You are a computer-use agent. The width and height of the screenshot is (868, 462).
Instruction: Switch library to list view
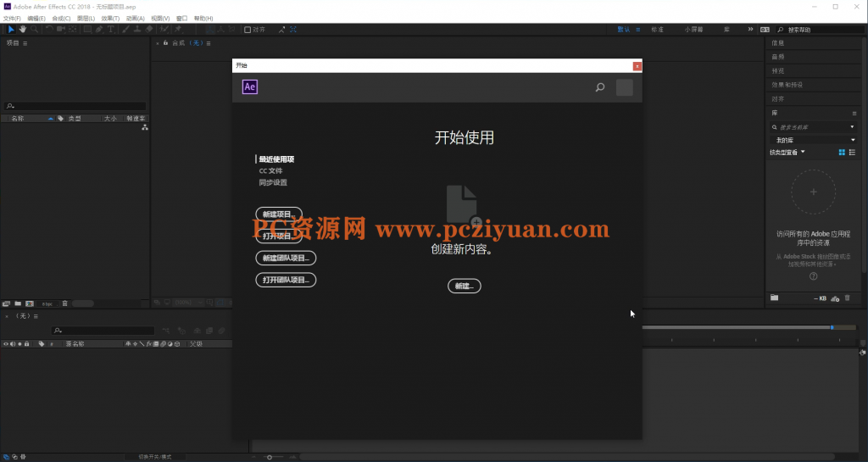(x=852, y=152)
